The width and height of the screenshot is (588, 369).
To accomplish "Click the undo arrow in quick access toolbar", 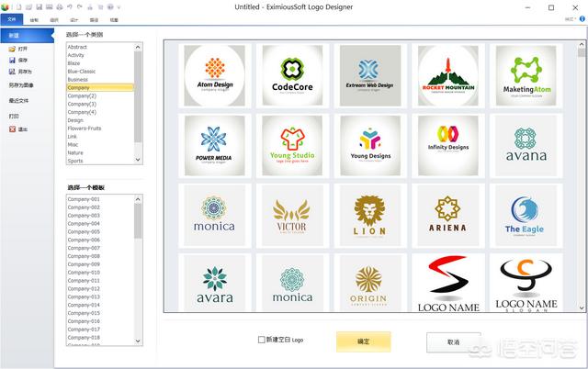I will pos(70,6).
